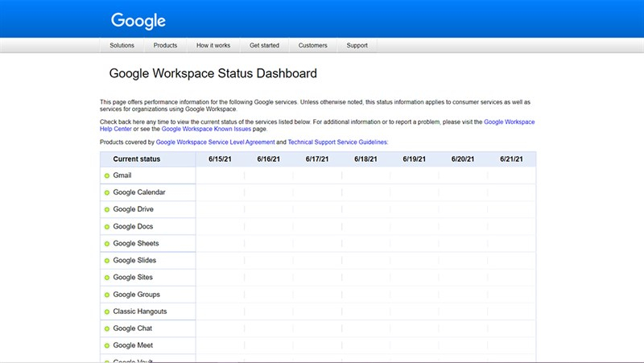Click the 6/15/21 date column header

click(220, 159)
